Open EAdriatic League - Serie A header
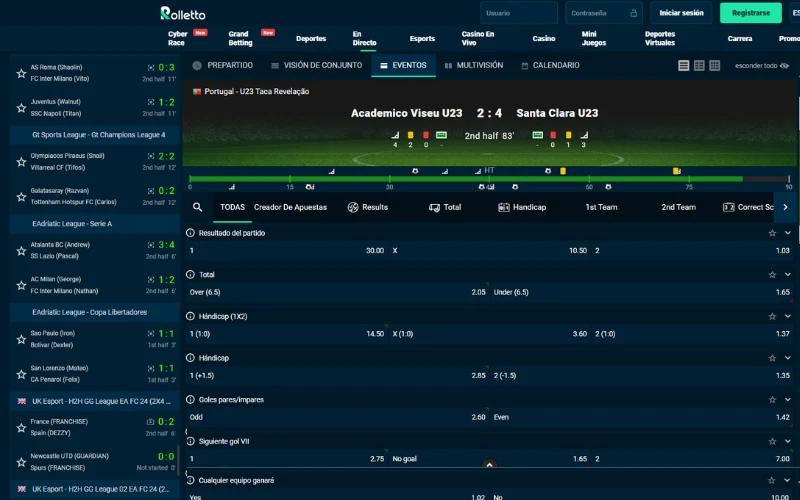The image size is (800, 500). click(x=95, y=223)
